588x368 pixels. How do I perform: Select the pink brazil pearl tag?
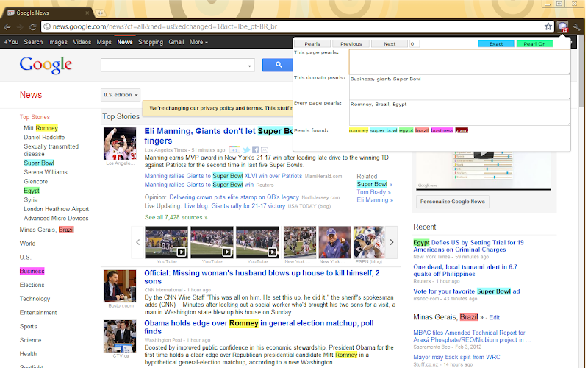422,130
